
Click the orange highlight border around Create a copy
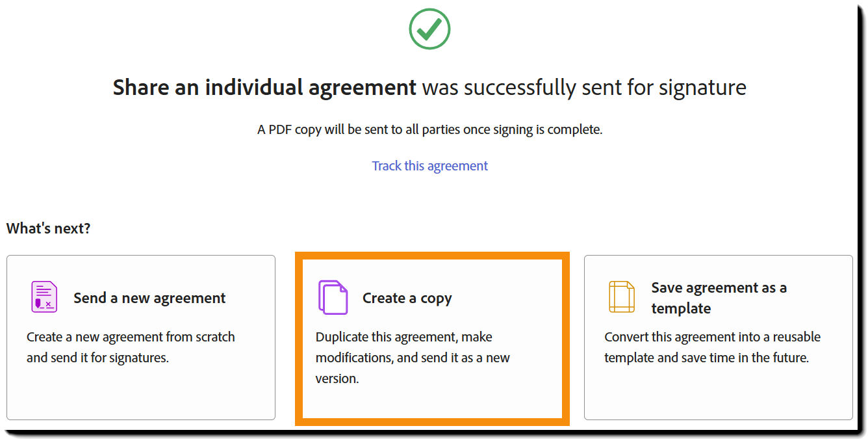[x=431, y=255]
